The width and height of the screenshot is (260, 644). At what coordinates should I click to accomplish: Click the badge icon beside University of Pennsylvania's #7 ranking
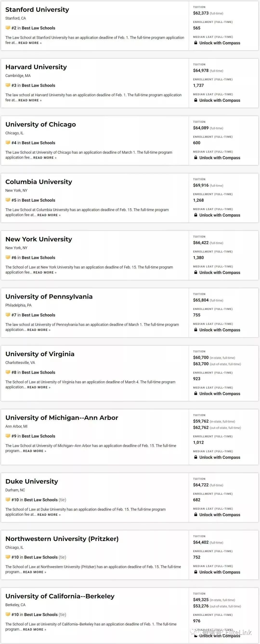pyautogui.click(x=8, y=315)
